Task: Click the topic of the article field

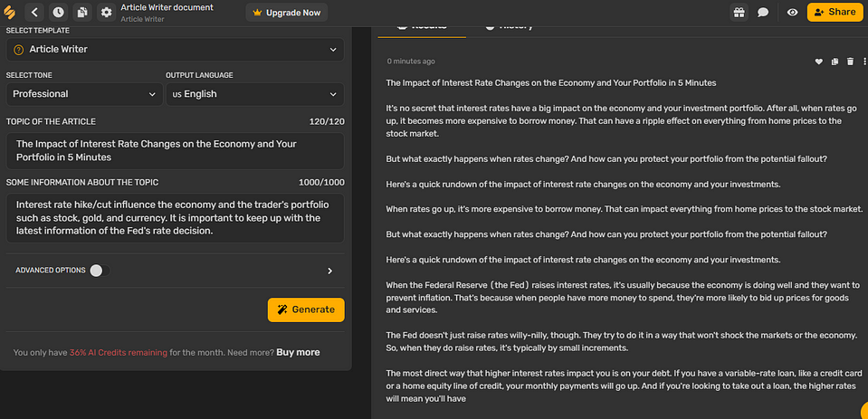Action: 175,150
